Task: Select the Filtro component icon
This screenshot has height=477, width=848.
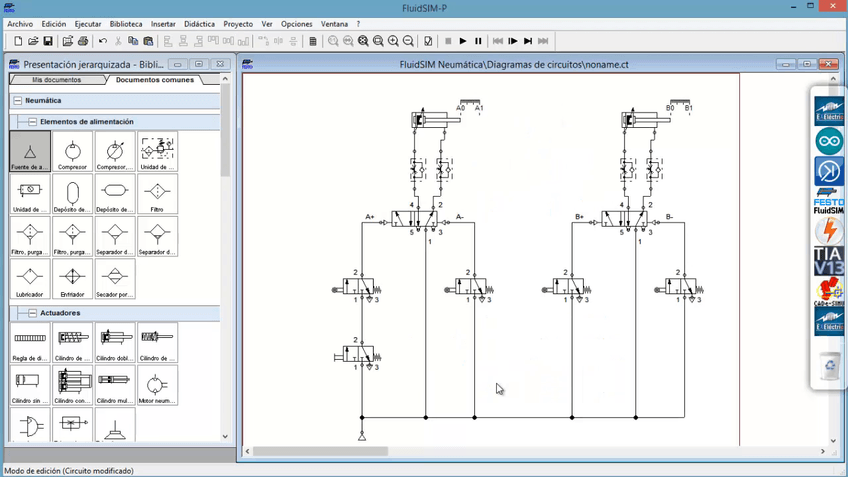Action: coord(157,194)
